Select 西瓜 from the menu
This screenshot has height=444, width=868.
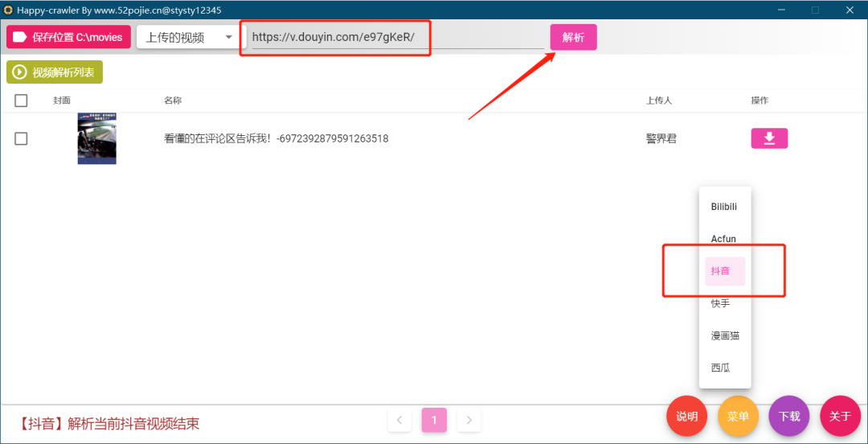coord(725,368)
